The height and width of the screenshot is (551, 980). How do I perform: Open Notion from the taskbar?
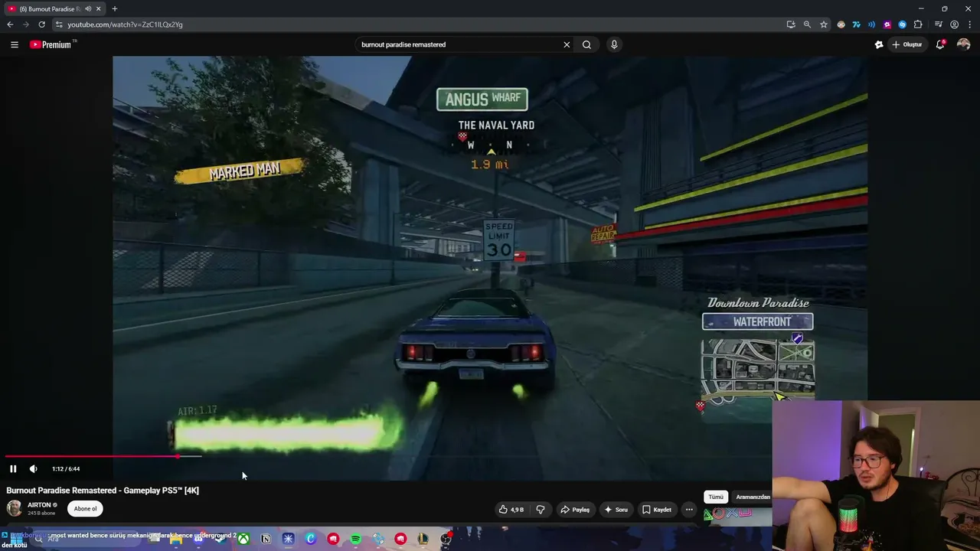pyautogui.click(x=266, y=539)
